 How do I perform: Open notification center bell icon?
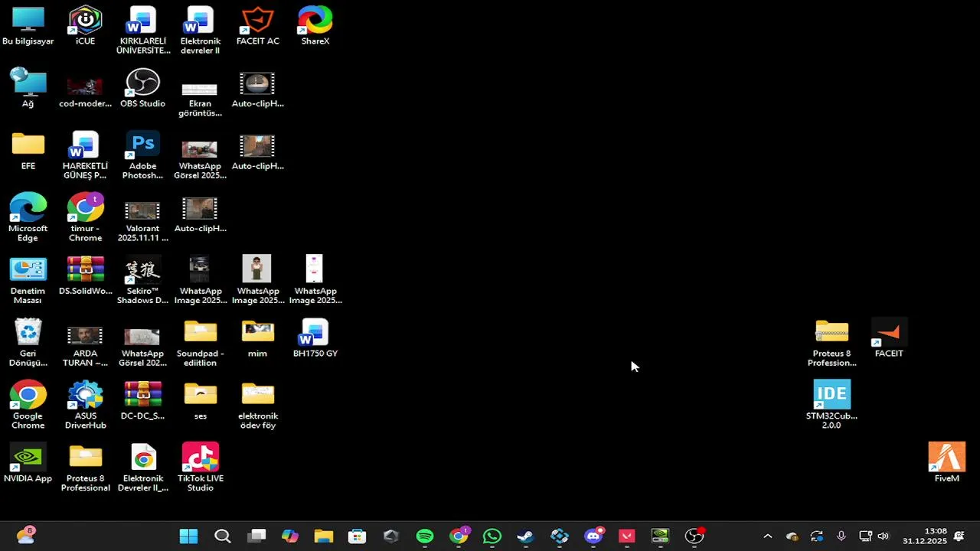click(959, 536)
